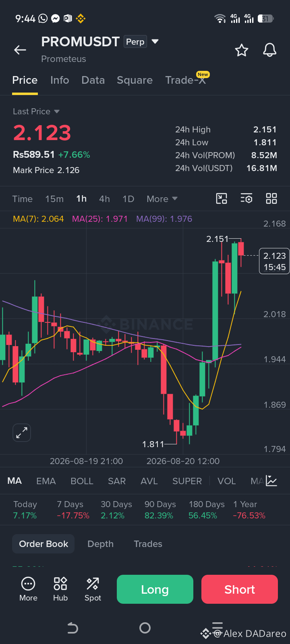This screenshot has height=644, width=290.
Task: Enable AVL indicator
Action: (149, 481)
